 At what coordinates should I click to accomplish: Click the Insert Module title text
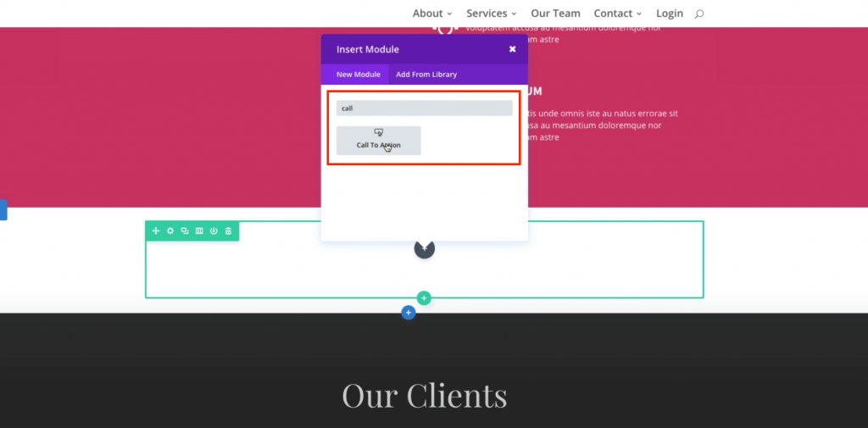pos(368,49)
